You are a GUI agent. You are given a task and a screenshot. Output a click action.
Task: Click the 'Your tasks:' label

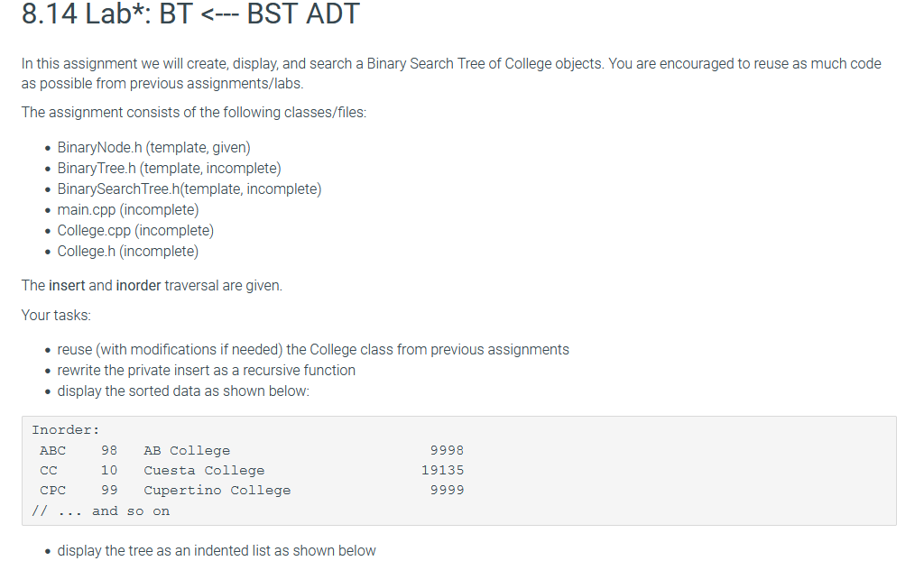tap(56, 316)
